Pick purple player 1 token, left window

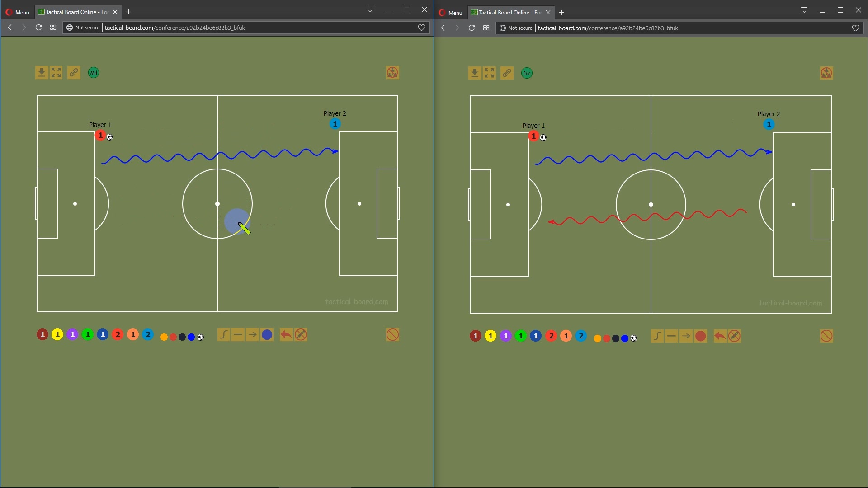72,334
